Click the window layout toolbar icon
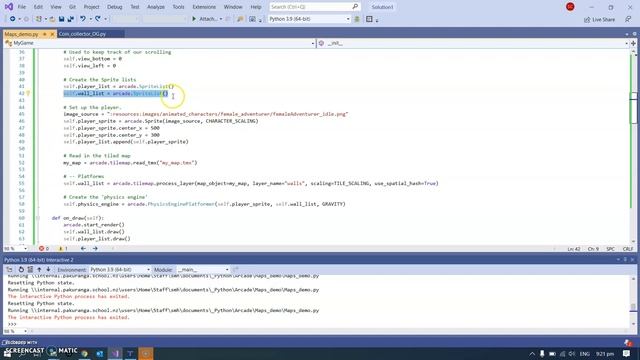This screenshot has height=360, width=640. (x=369, y=19)
